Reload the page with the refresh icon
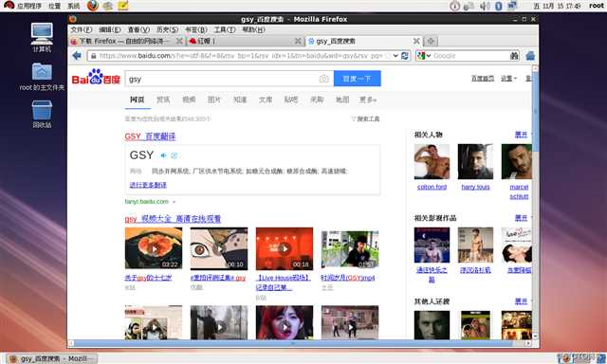 coord(405,56)
